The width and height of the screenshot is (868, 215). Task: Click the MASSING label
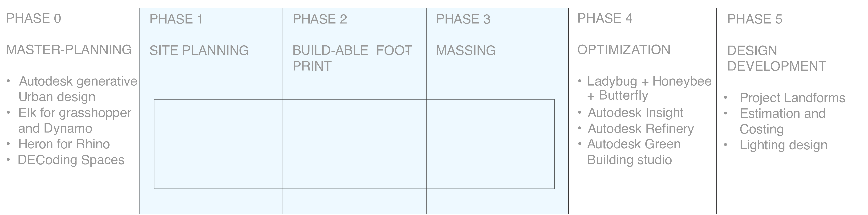(466, 51)
